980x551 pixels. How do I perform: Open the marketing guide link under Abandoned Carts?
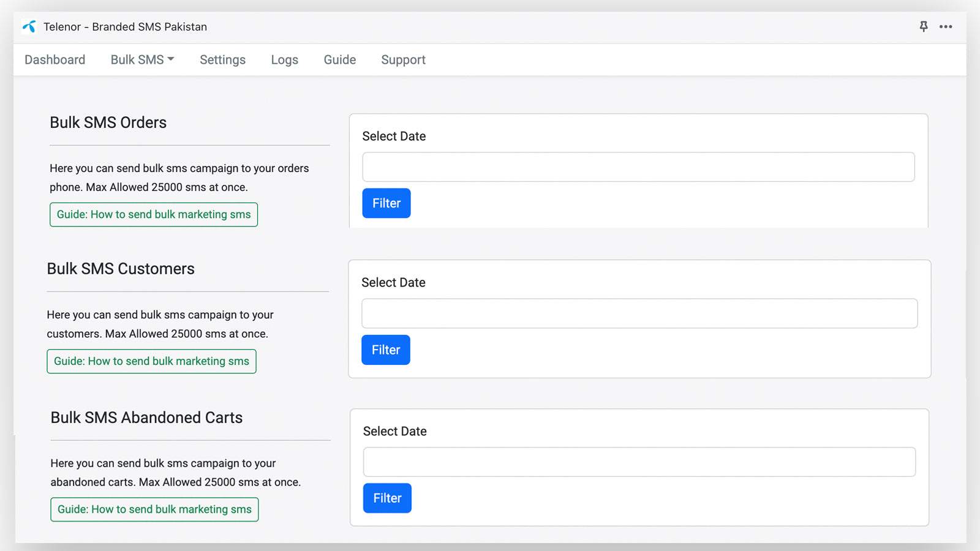[x=154, y=509]
